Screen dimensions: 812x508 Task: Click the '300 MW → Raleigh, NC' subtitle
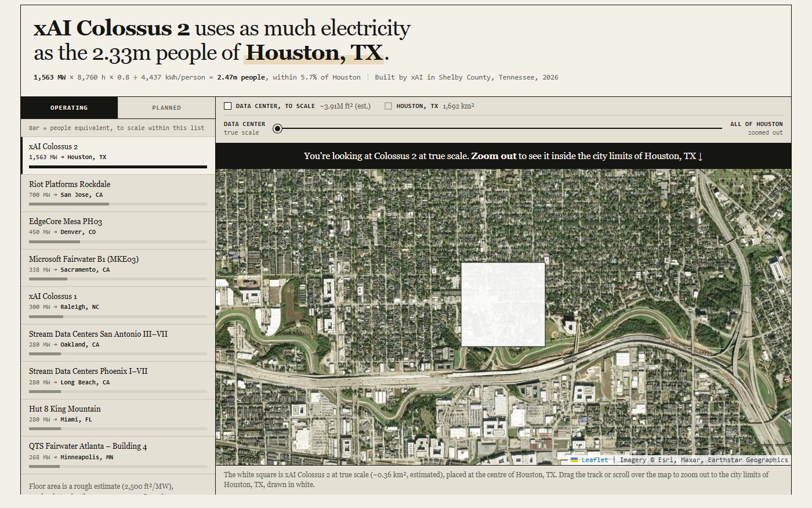[64, 307]
